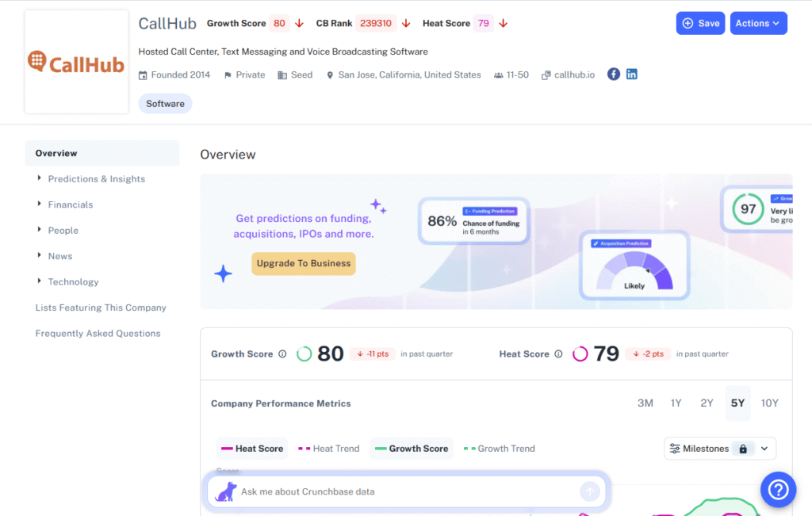The width and height of the screenshot is (812, 516).
Task: Click the Growth Score info icon
Action: [282, 354]
